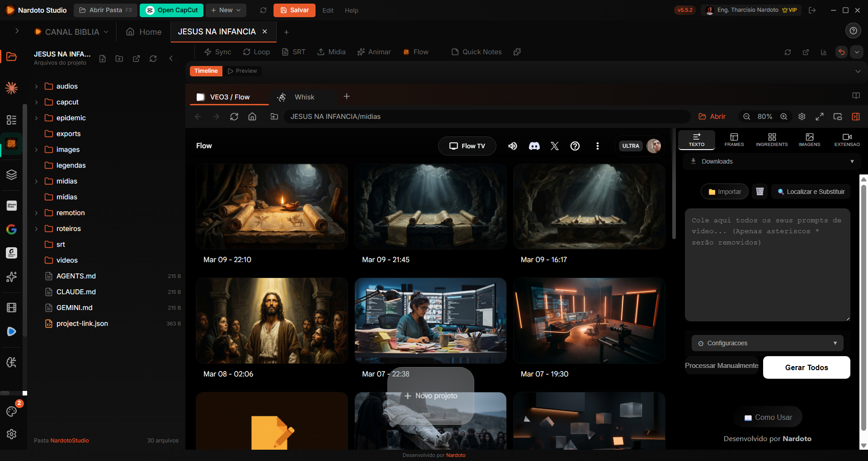Expand the Configuracoes dropdown
Viewport: 868px width, 461px height.
[x=767, y=343]
